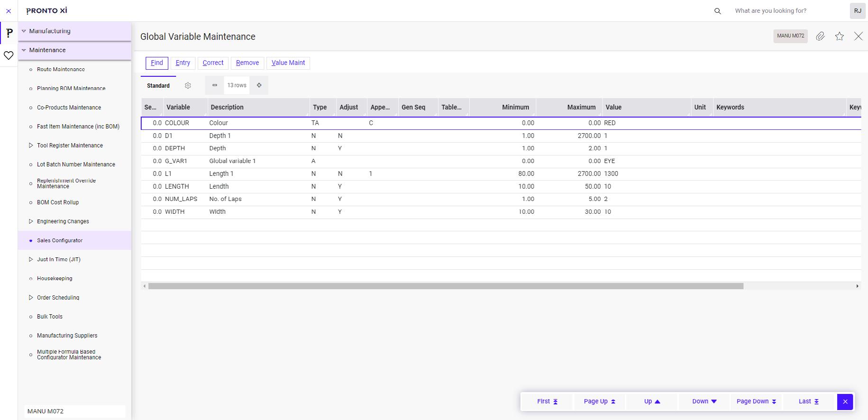Click the Value Maint button
Image resolution: width=868 pixels, height=420 pixels.
click(288, 63)
